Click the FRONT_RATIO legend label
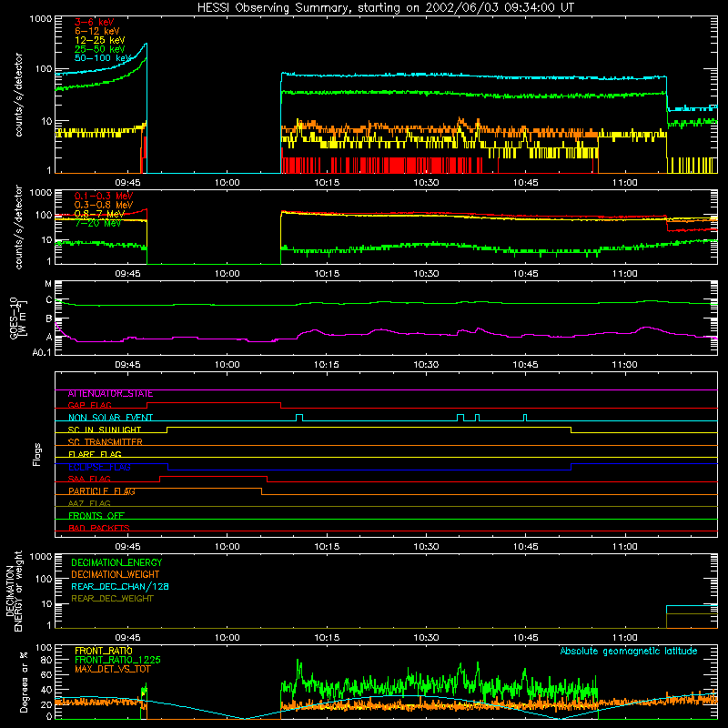 (x=103, y=651)
